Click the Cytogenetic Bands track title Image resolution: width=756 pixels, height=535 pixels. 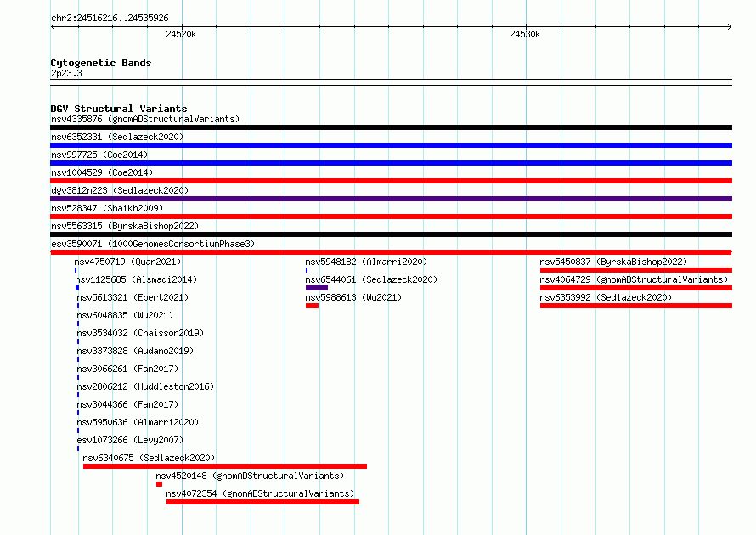(x=101, y=63)
